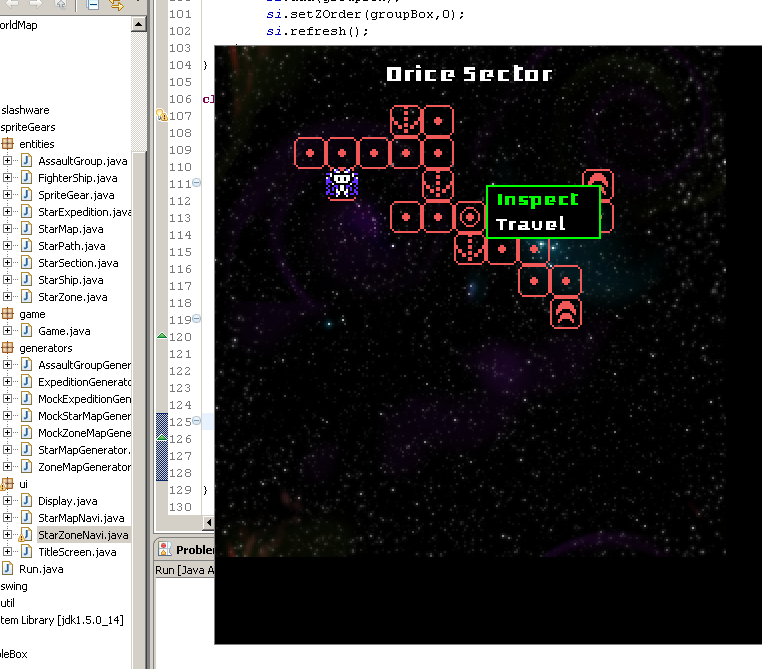Expand the Display.java tree node
The width and height of the screenshot is (762, 669).
pos(8,501)
